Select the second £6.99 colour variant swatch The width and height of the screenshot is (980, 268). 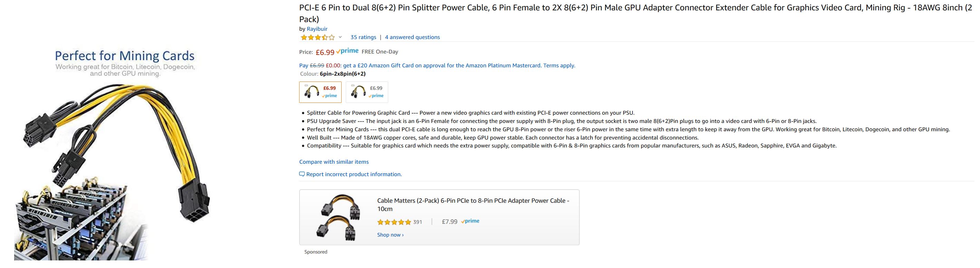point(367,92)
